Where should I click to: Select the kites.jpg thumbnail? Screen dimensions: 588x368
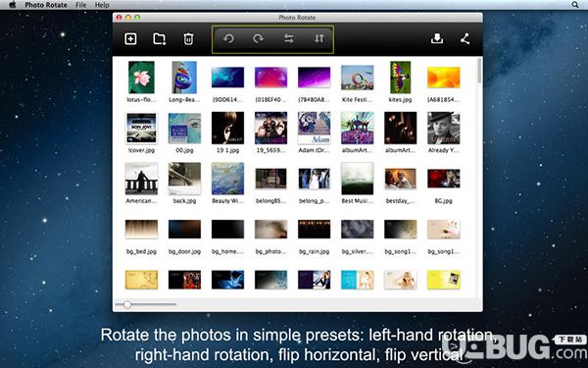coord(400,78)
